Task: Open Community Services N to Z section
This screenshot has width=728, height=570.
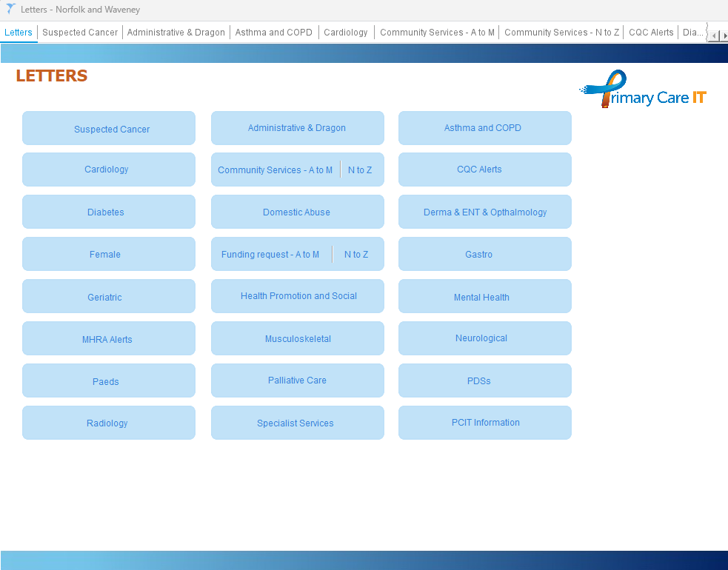Action: pos(360,170)
